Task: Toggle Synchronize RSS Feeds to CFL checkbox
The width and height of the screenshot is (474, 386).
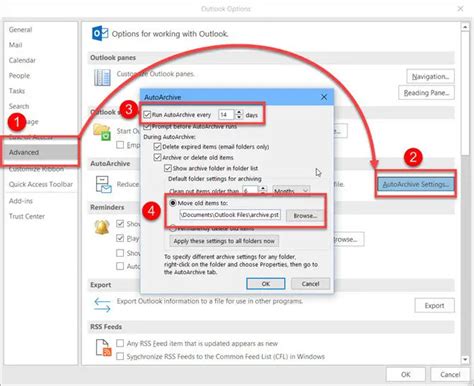Action: (x=120, y=356)
